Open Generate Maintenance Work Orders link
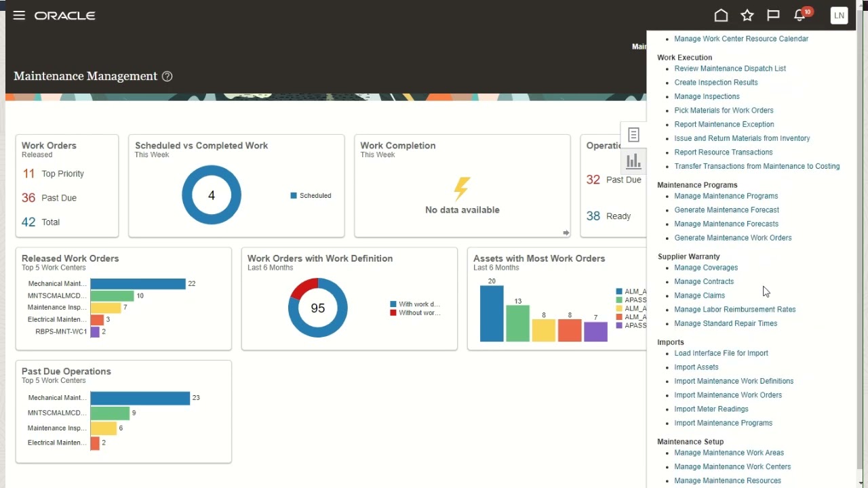 pyautogui.click(x=733, y=238)
